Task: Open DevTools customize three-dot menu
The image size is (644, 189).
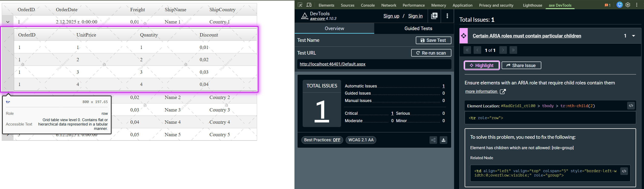Action: [x=637, y=5]
